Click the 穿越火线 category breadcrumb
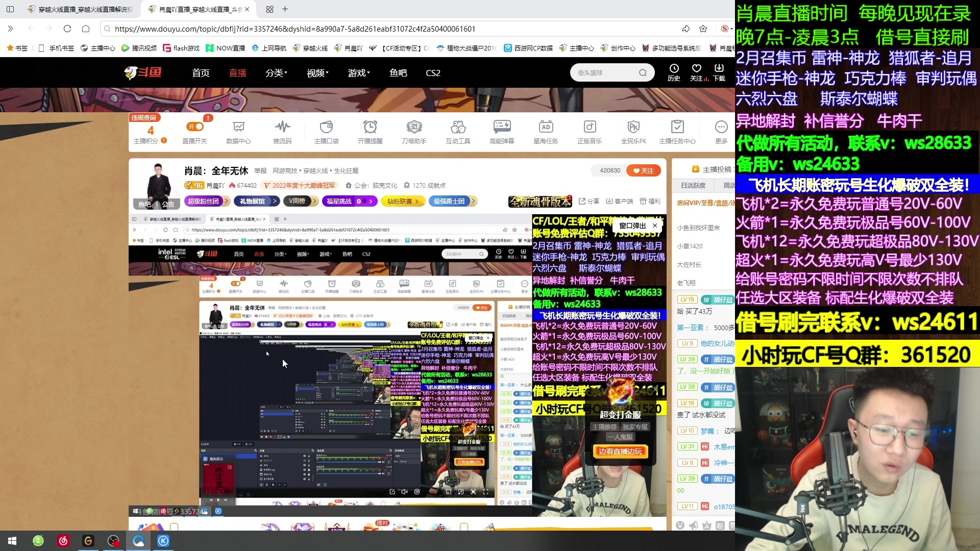 tap(315, 170)
